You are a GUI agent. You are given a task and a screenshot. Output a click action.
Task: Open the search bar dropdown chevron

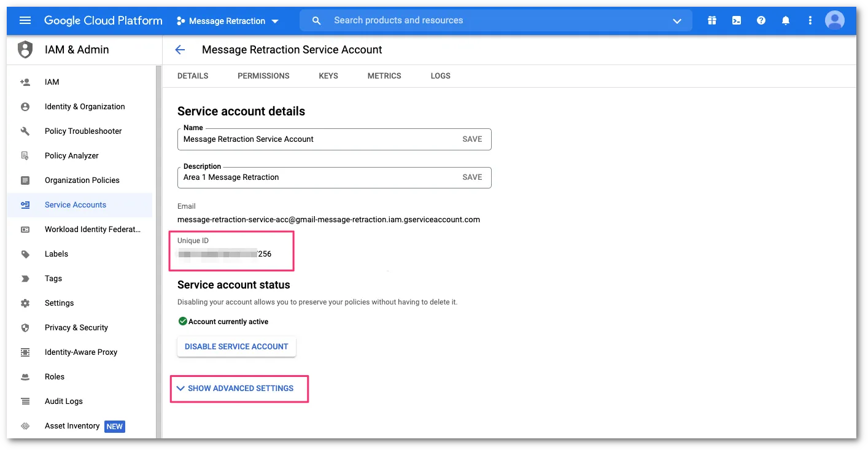pyautogui.click(x=677, y=20)
